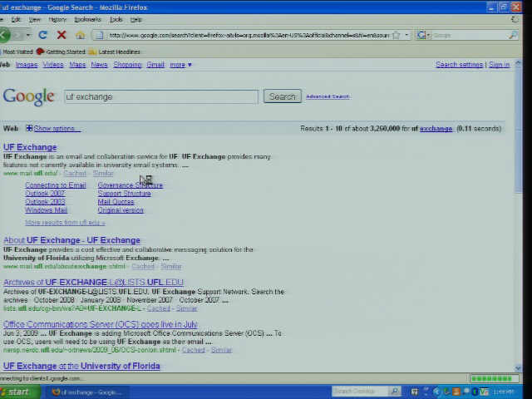This screenshot has width=532, height=399.
Task: Click the reload page icon
Action: coord(42,35)
